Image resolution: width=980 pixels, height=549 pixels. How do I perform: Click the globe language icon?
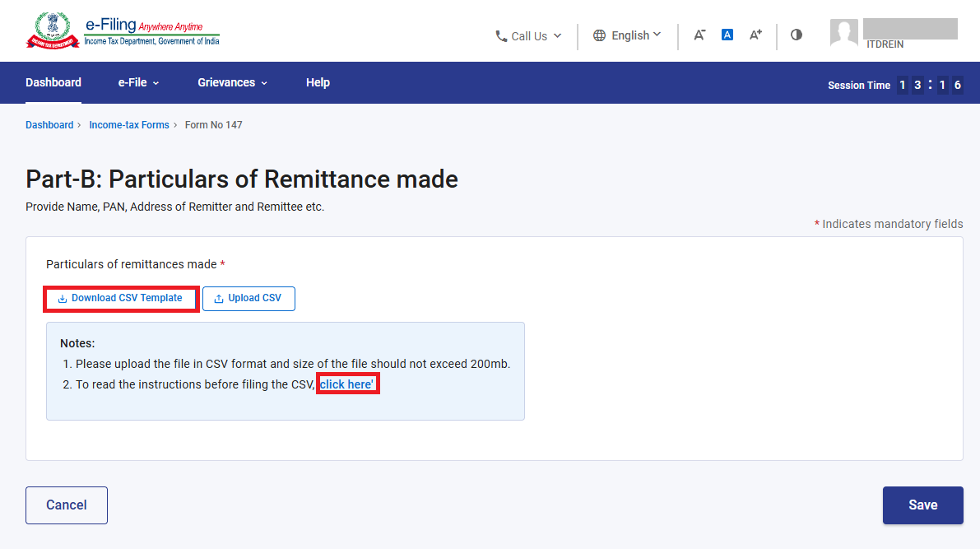599,35
